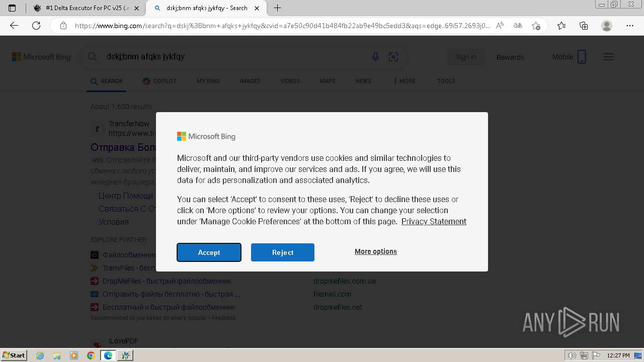
Task: Open a new tab with plus
Action: point(277,8)
